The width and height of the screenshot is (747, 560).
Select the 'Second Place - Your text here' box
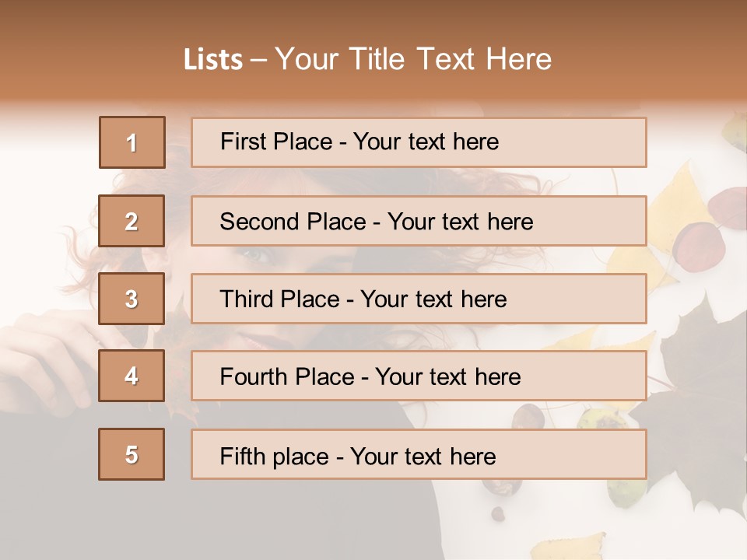pos(419,221)
